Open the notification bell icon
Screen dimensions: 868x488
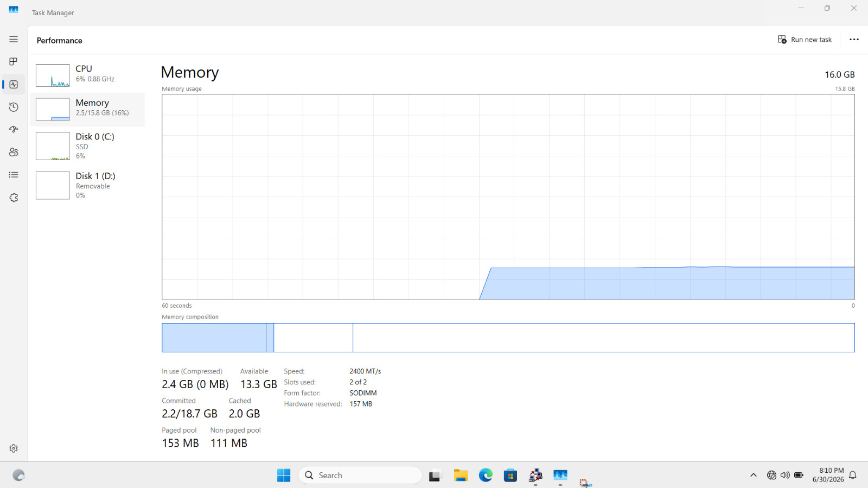click(853, 475)
